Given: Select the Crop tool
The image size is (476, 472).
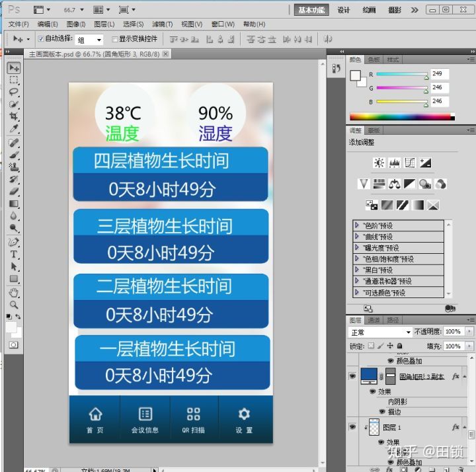Looking at the screenshot, I should [14, 116].
